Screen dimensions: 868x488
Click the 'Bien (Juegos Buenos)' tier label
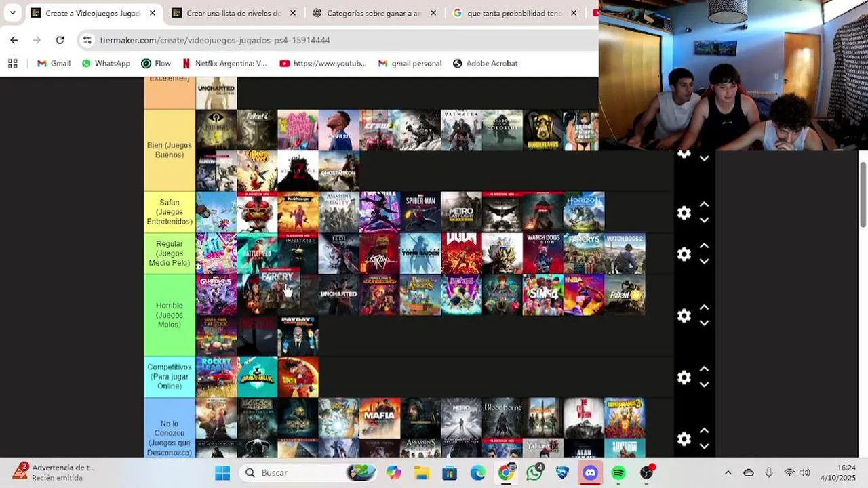tap(170, 150)
